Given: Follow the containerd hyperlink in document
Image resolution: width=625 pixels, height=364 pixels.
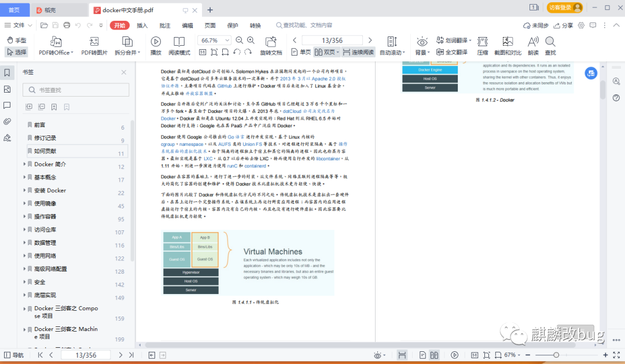Looking at the screenshot, I should tap(255, 166).
